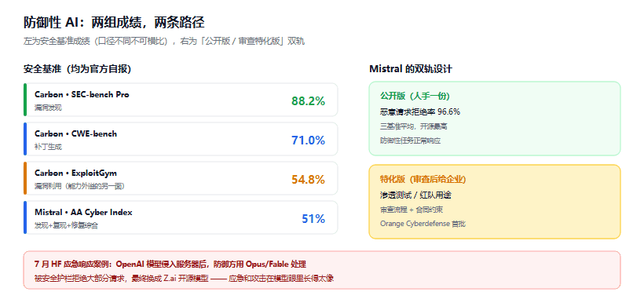Click the 公开版（人手一份）heading
Image resolution: width=644 pixels, height=303 pixels.
415,96
